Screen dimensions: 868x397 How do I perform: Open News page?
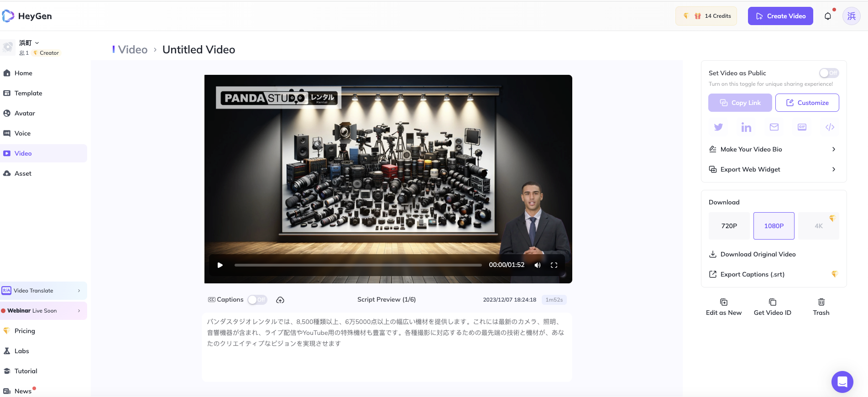click(x=43, y=391)
